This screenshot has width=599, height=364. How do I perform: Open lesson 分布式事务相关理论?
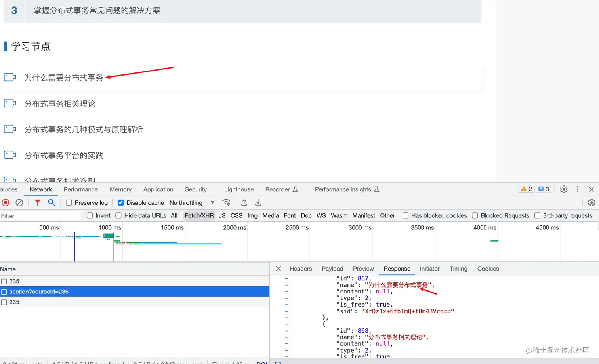60,104
